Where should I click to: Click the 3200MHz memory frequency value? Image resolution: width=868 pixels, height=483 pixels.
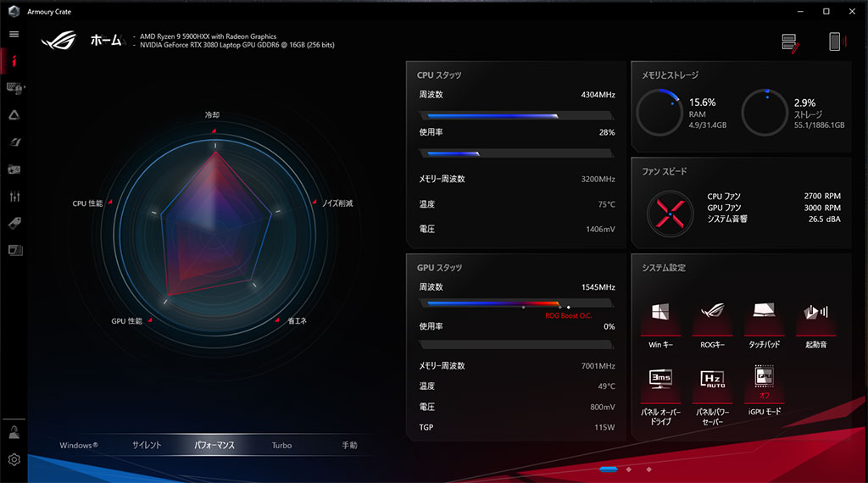point(598,179)
